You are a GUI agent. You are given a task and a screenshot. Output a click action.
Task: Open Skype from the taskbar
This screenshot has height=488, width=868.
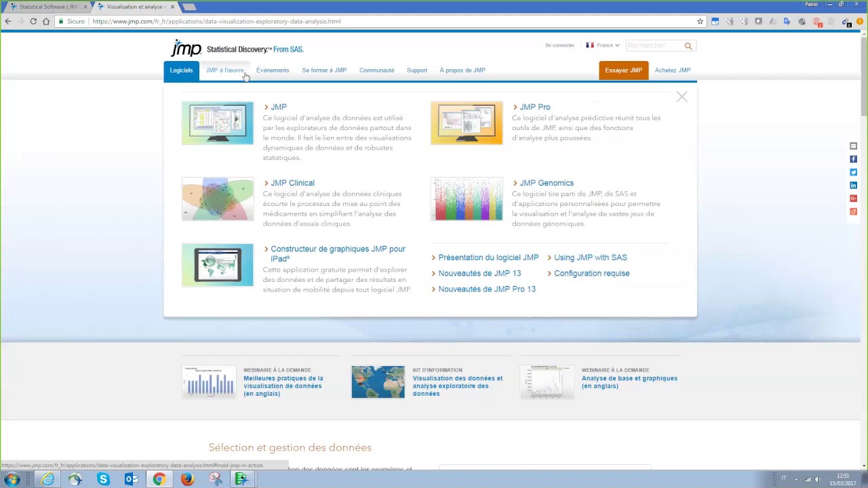[103, 479]
